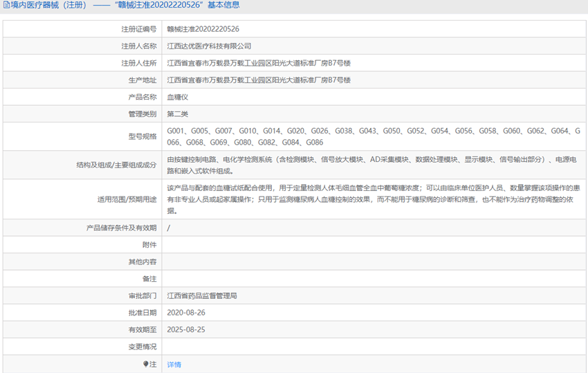Click the 产品储存条件及有效期 row label
Image resolution: width=588 pixels, height=373 pixels.
[121, 228]
